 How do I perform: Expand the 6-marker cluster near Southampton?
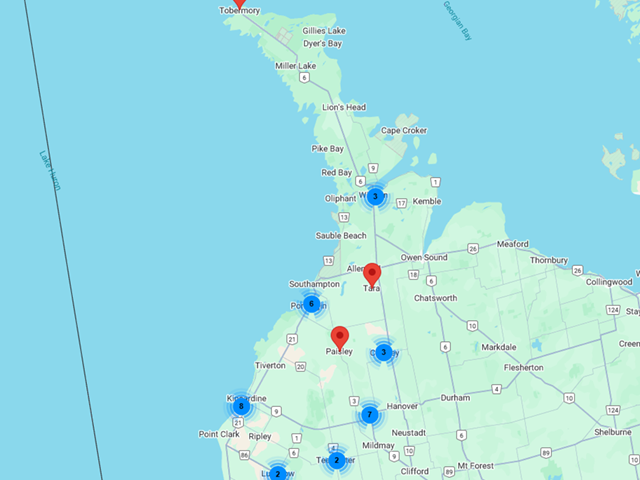[311, 304]
